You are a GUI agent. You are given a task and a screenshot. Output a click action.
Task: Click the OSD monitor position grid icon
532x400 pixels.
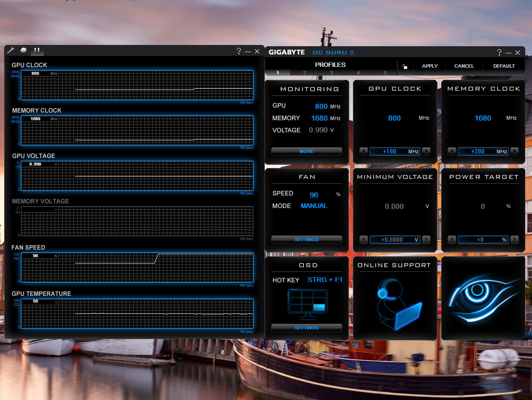pos(307,304)
